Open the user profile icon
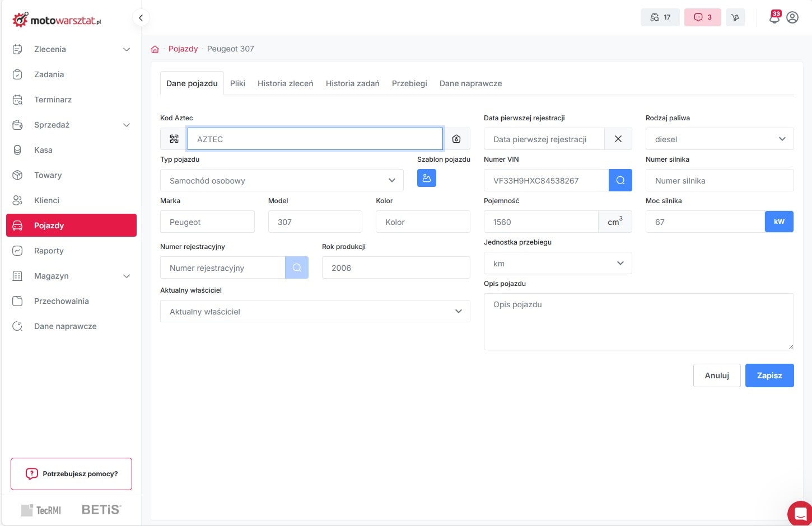The height and width of the screenshot is (526, 812). click(792, 17)
